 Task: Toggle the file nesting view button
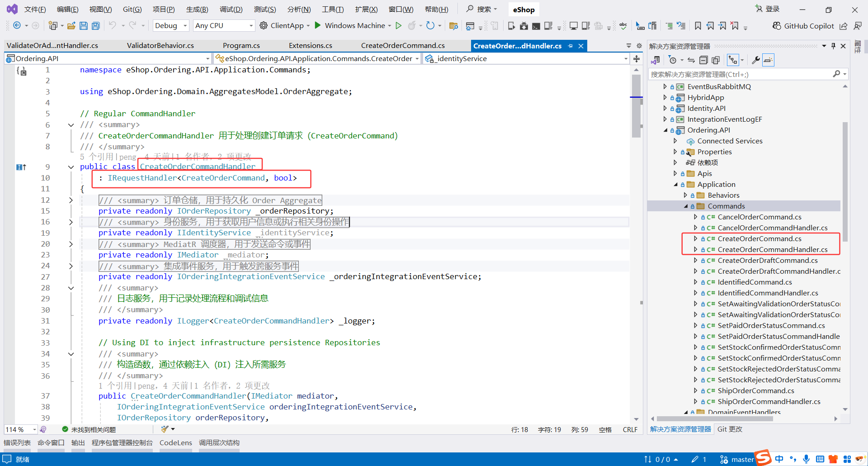733,60
